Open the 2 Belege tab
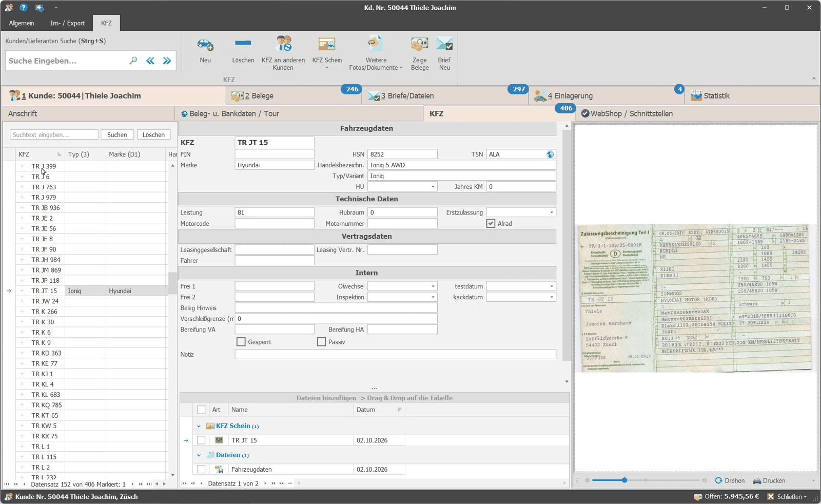This screenshot has height=504, width=821. [294, 96]
